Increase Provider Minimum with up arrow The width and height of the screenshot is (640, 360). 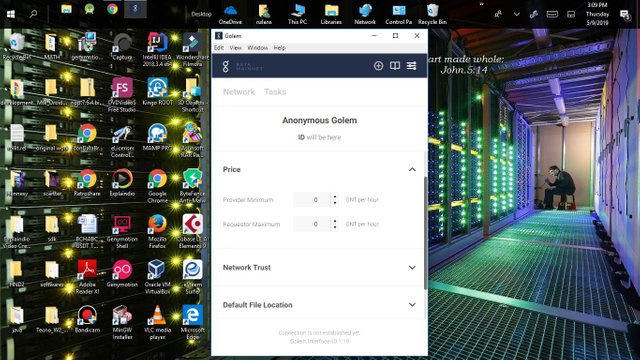(335, 197)
